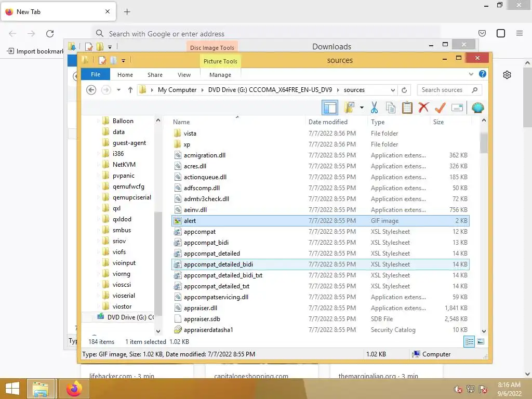Open the Share ribbon tab
The image size is (532, 399).
pyautogui.click(x=155, y=75)
